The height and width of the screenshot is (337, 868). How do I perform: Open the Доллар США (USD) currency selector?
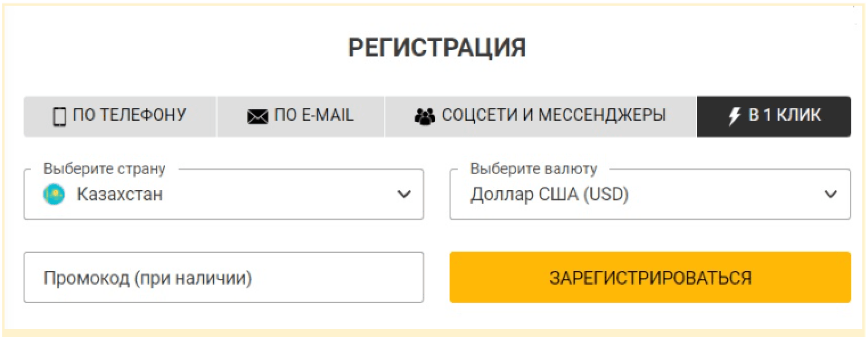[x=649, y=194]
